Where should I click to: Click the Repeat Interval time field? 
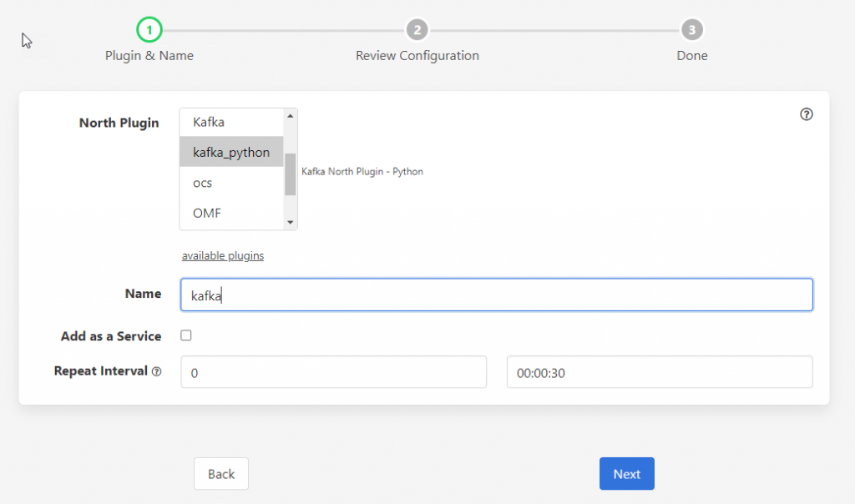660,372
